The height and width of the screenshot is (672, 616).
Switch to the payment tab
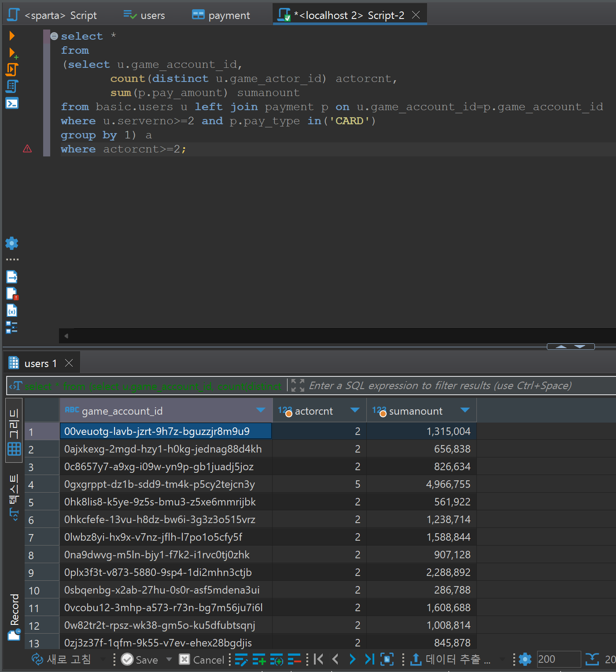(221, 15)
